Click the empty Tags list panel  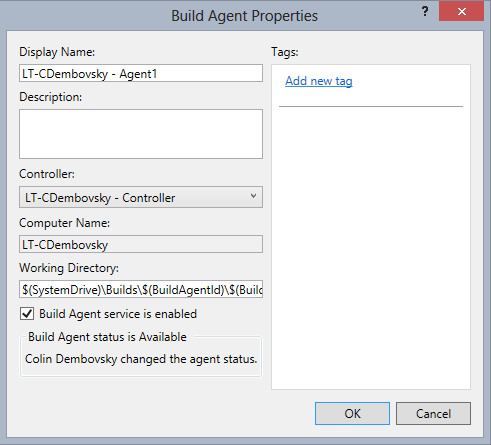point(371,247)
